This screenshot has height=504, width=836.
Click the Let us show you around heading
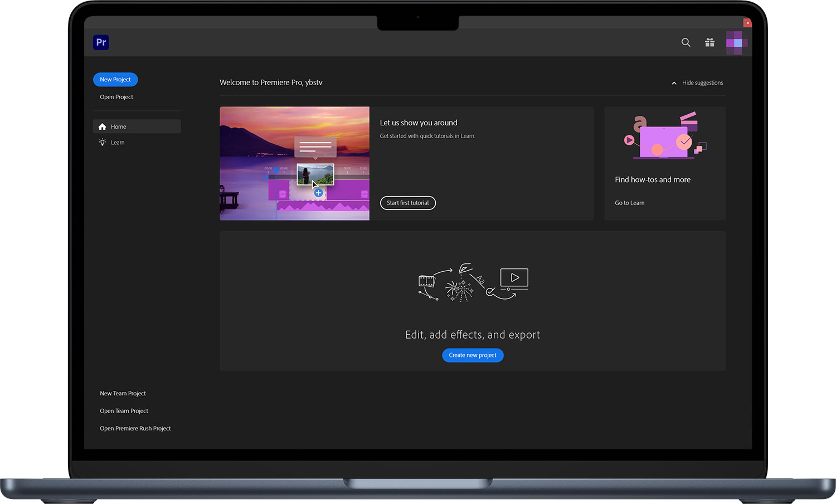pos(419,123)
